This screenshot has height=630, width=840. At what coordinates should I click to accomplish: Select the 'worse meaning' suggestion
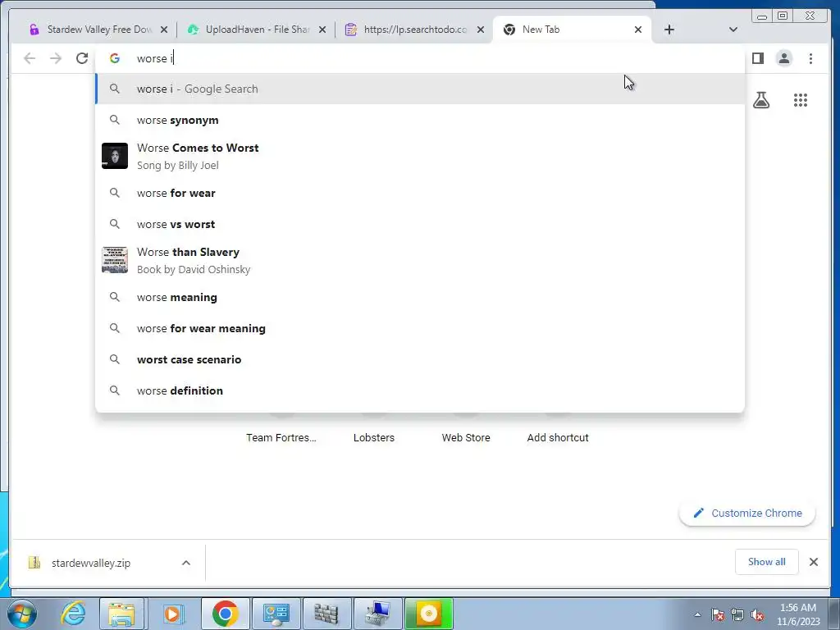(x=420, y=297)
